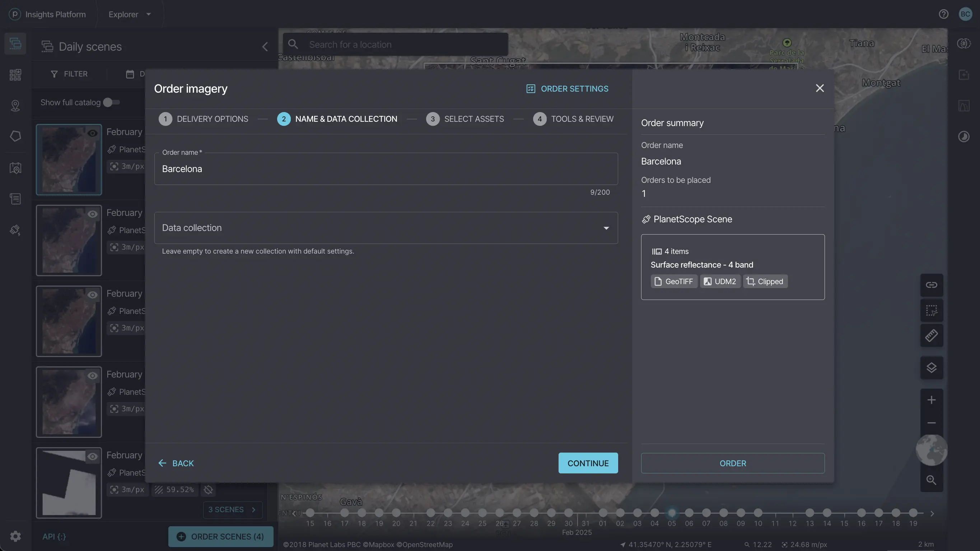Zoom in the map with plus
This screenshot has height=551, width=980.
(x=931, y=400)
